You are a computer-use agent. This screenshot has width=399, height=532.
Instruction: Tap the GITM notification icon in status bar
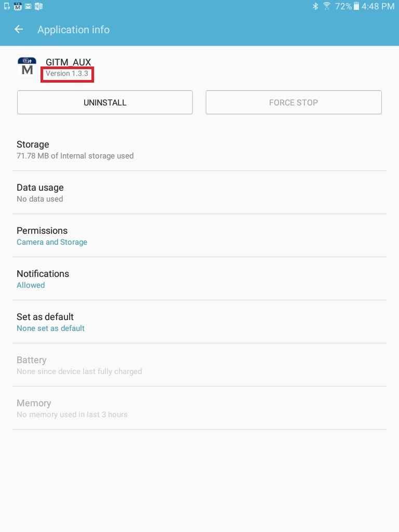click(x=18, y=6)
